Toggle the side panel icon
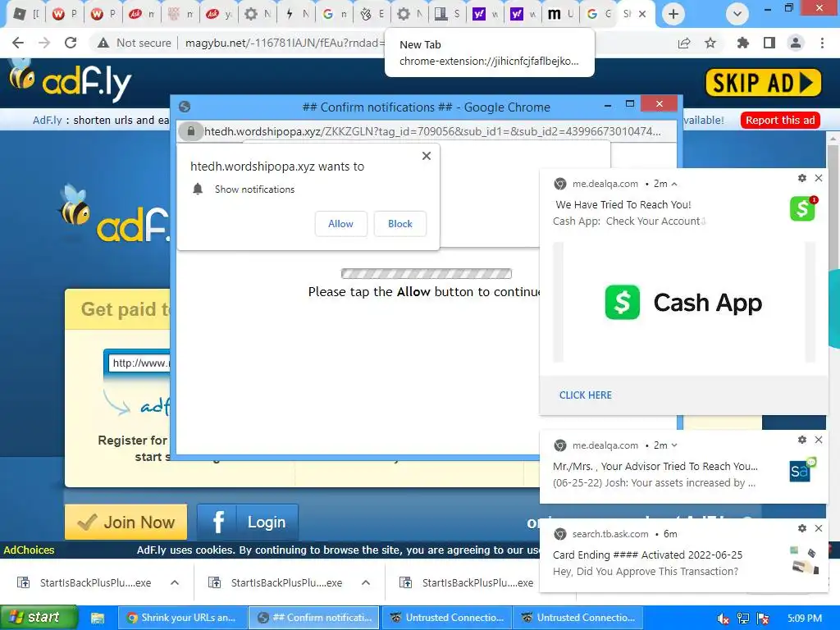840x630 pixels. [769, 43]
